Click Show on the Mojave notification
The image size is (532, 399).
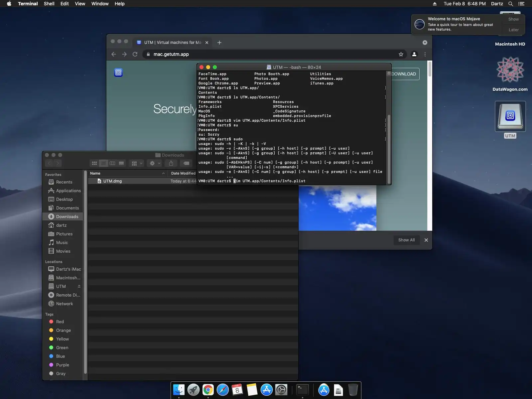point(513,19)
